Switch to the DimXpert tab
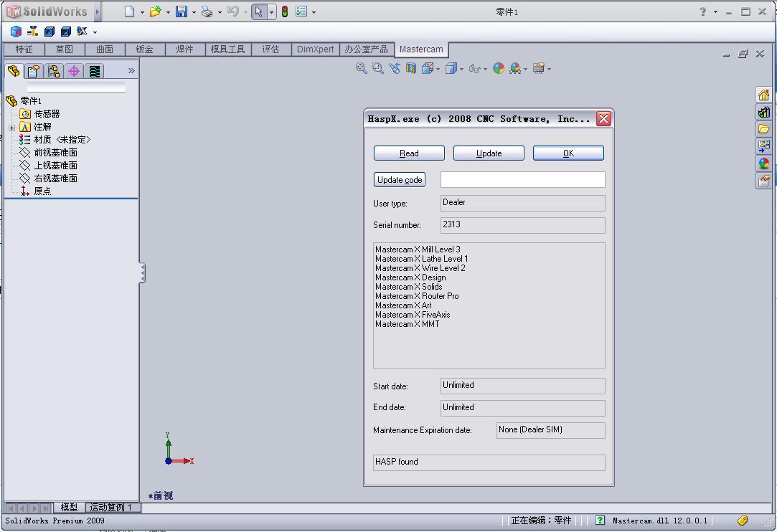This screenshot has width=777, height=532. 315,49
